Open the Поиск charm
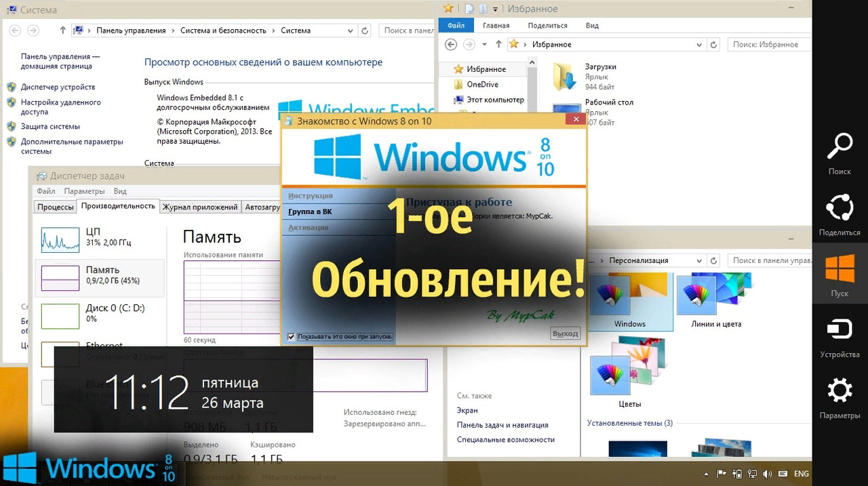The width and height of the screenshot is (868, 486). [x=840, y=155]
